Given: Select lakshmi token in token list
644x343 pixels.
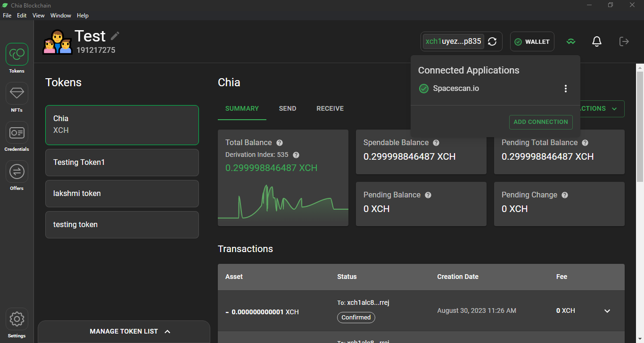Looking at the screenshot, I should [x=122, y=194].
